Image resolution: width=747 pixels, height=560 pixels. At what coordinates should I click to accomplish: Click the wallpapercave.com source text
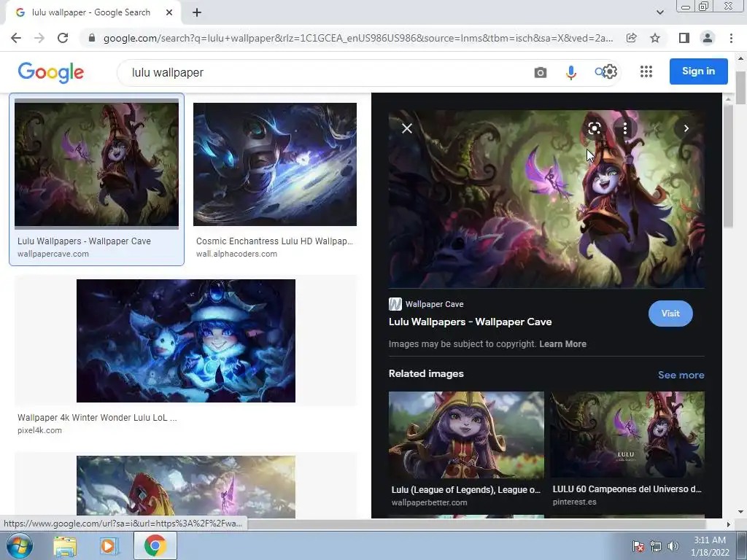[x=53, y=254]
